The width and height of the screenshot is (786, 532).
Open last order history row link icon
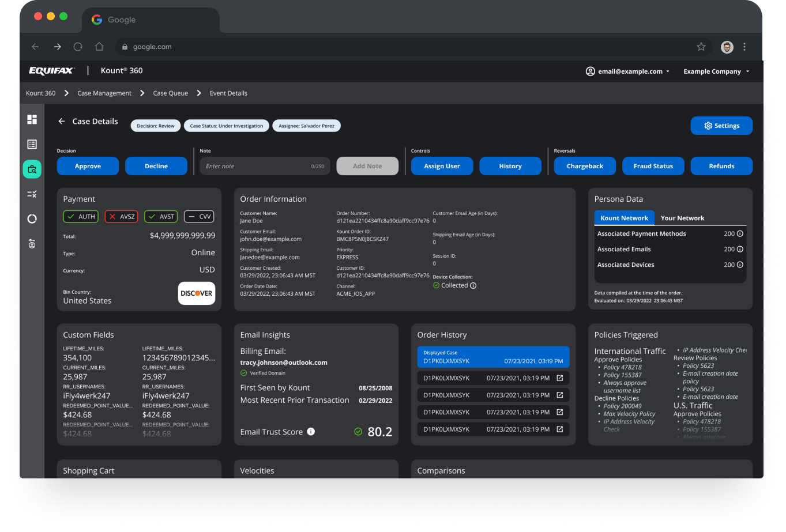click(559, 429)
